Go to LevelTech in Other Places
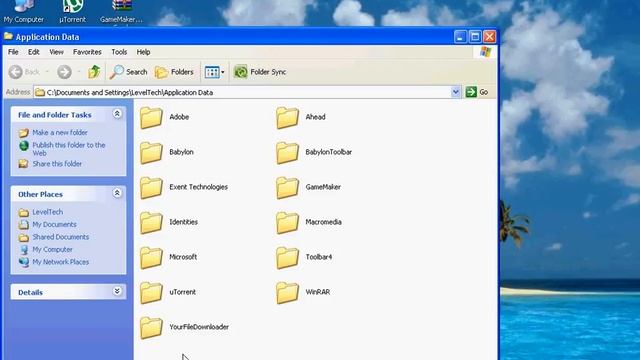Viewport: 640px width, 360px height. coord(48,212)
